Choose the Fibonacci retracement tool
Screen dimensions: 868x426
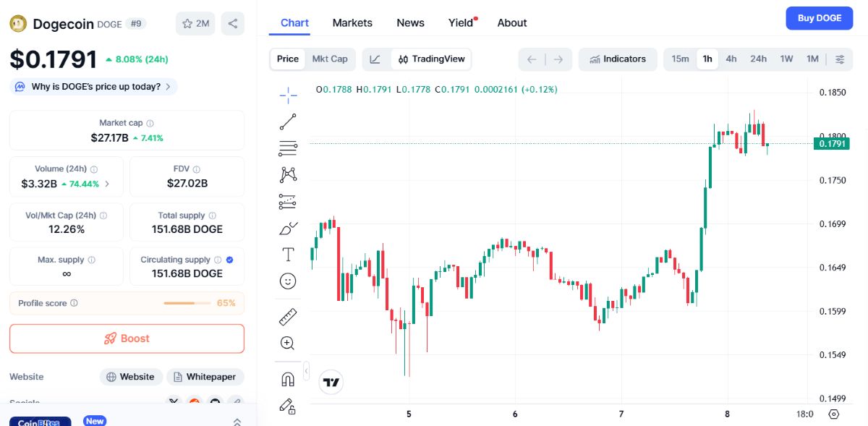(288, 148)
